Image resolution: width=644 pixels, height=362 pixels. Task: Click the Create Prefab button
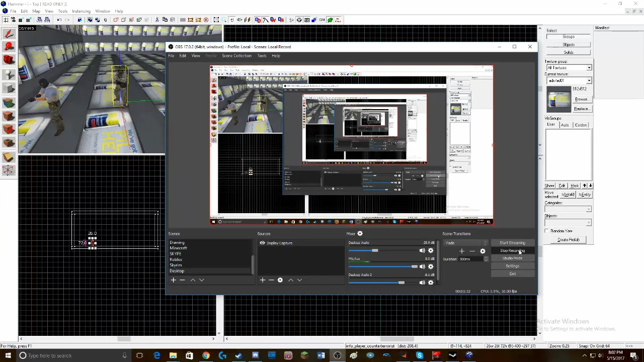click(569, 240)
